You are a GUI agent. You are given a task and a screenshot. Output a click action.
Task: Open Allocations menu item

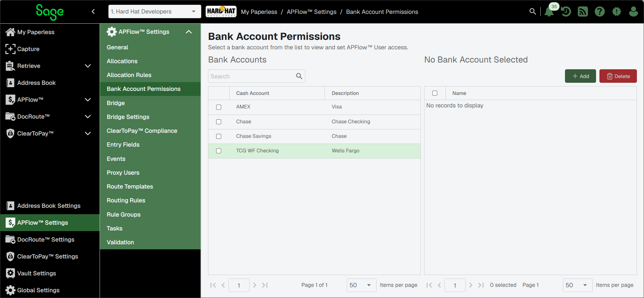[x=150, y=61]
